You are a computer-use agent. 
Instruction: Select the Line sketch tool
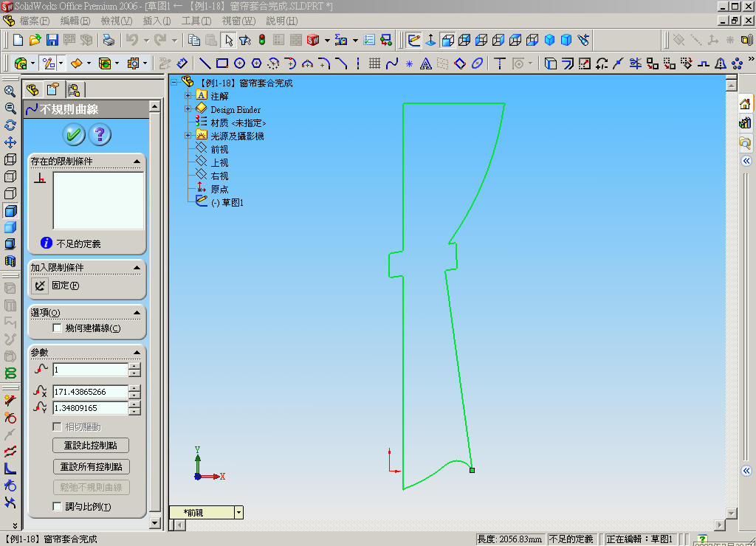pos(205,63)
